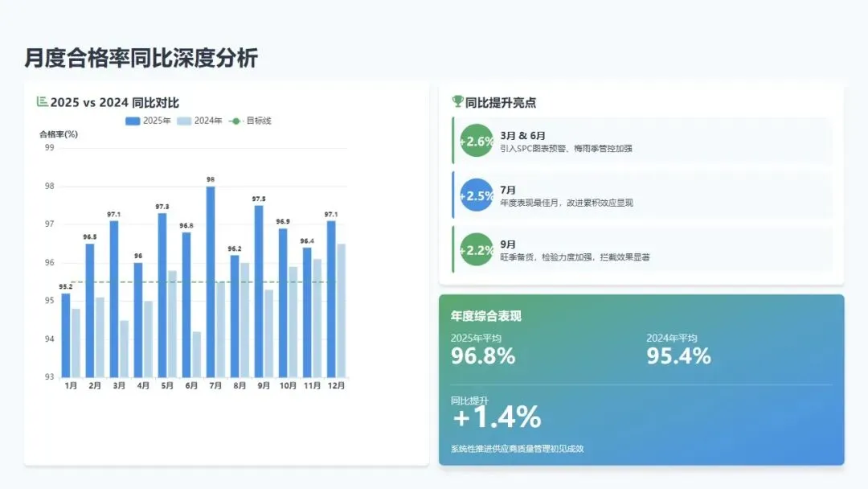The height and width of the screenshot is (489, 868).
Task: Select the 9月 bar labeled 97.5
Action: tap(259, 291)
